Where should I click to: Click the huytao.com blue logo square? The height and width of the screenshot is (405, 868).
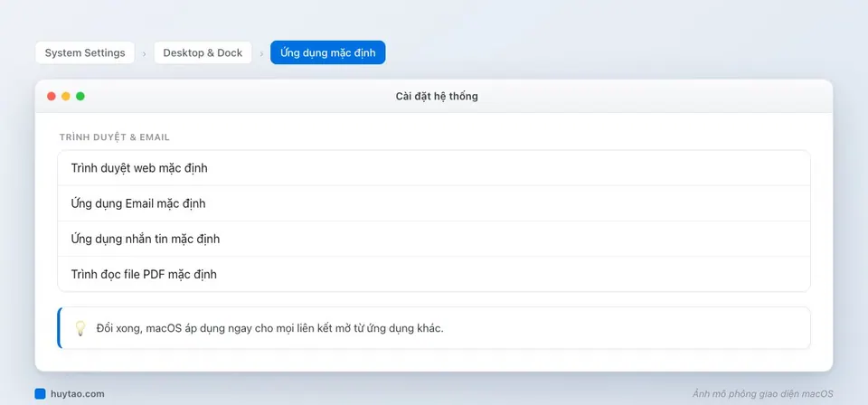click(40, 394)
